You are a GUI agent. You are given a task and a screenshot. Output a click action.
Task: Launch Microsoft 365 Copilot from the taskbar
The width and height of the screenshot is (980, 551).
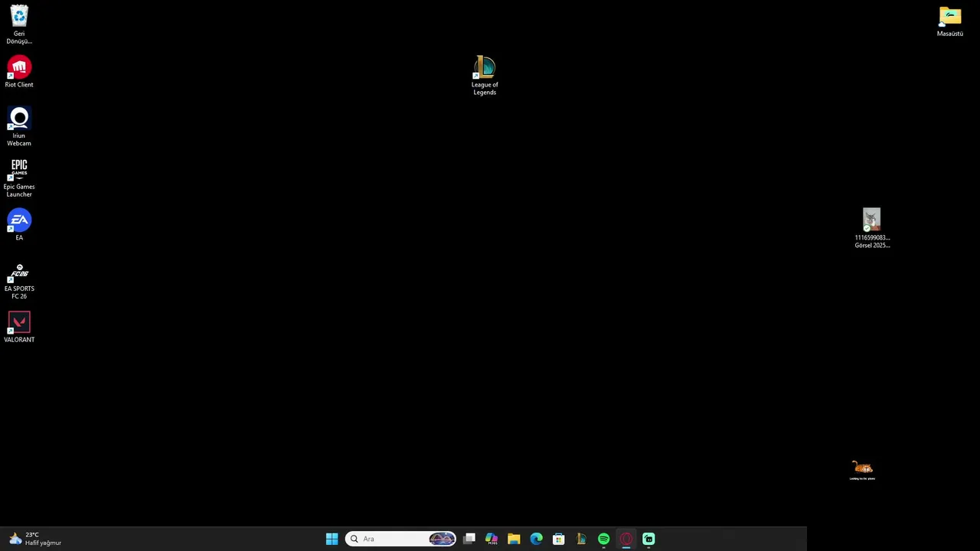coord(492,539)
